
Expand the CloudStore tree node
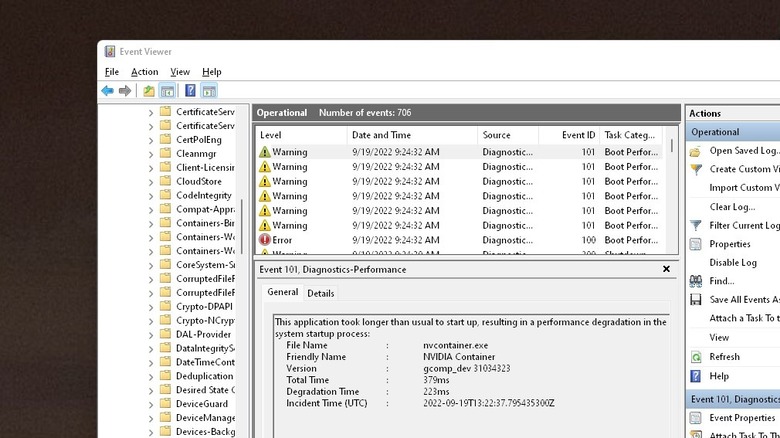(151, 182)
